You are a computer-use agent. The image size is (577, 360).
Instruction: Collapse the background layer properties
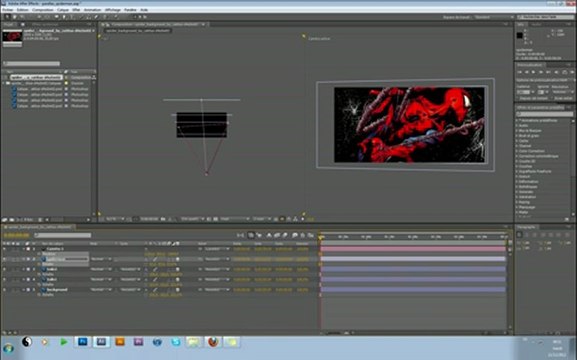[x=24, y=290]
